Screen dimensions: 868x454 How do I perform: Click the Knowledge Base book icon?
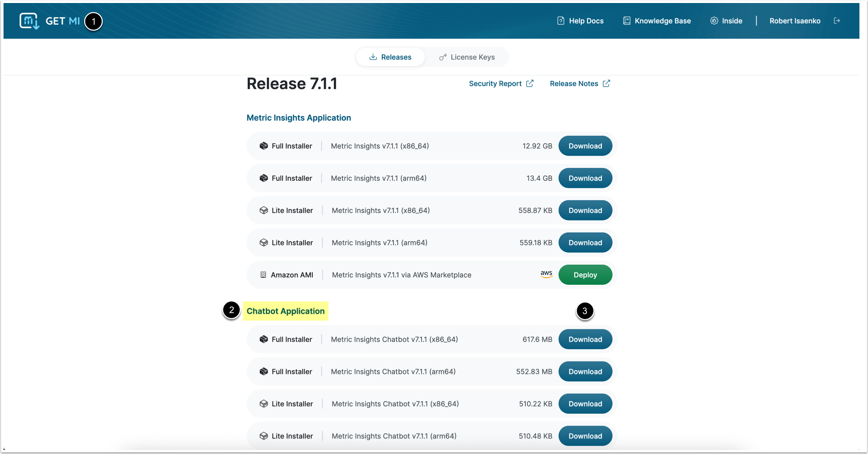[x=627, y=21]
